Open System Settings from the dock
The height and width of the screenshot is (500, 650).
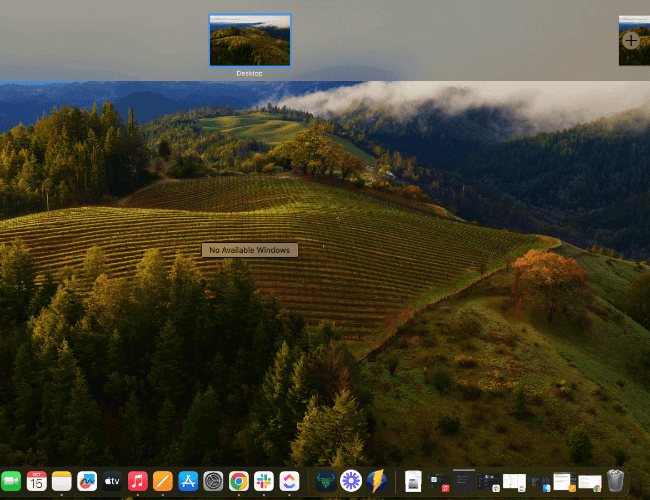point(213,481)
